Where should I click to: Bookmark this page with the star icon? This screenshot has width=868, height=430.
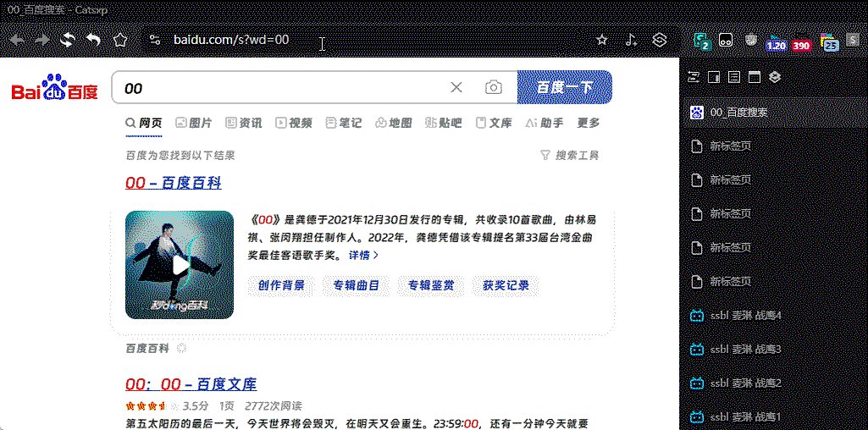click(x=602, y=40)
